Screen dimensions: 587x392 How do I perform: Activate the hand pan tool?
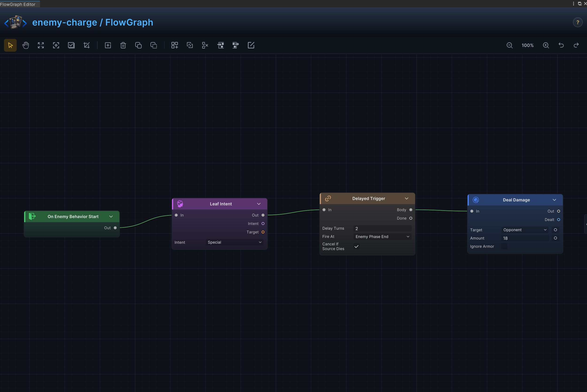pos(26,45)
